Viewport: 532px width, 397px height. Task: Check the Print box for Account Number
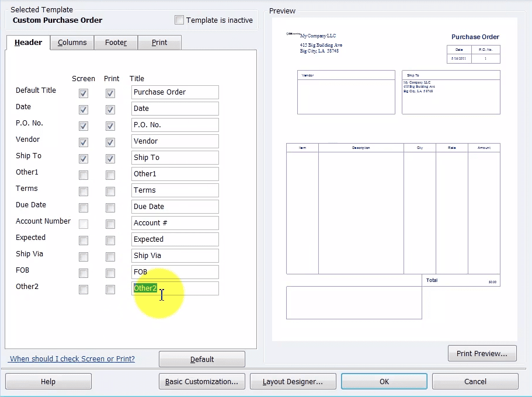pyautogui.click(x=110, y=224)
